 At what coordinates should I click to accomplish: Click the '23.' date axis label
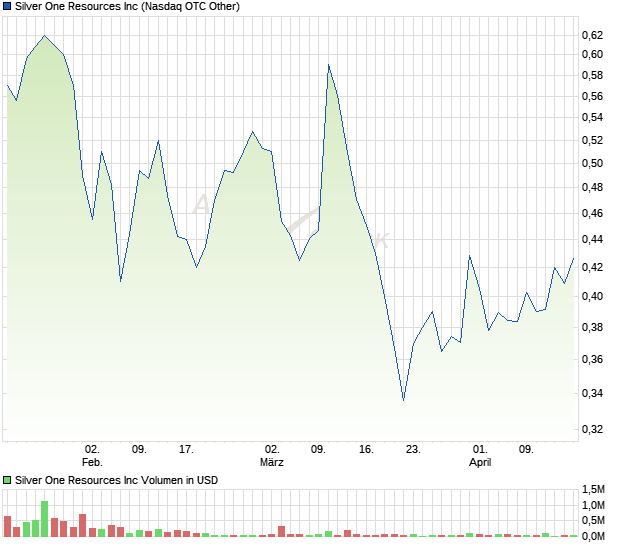(413, 450)
